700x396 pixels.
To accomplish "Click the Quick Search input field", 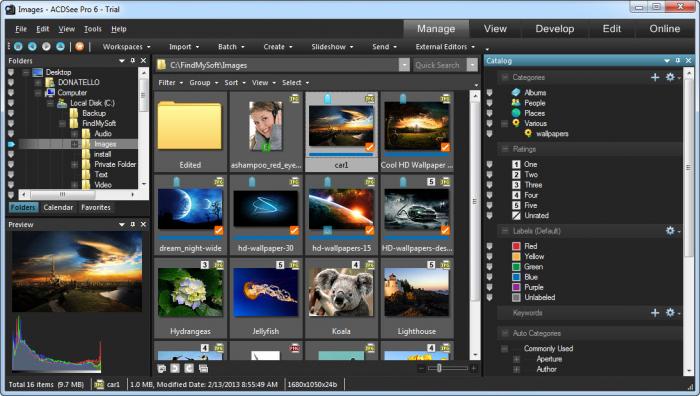I will [439, 65].
